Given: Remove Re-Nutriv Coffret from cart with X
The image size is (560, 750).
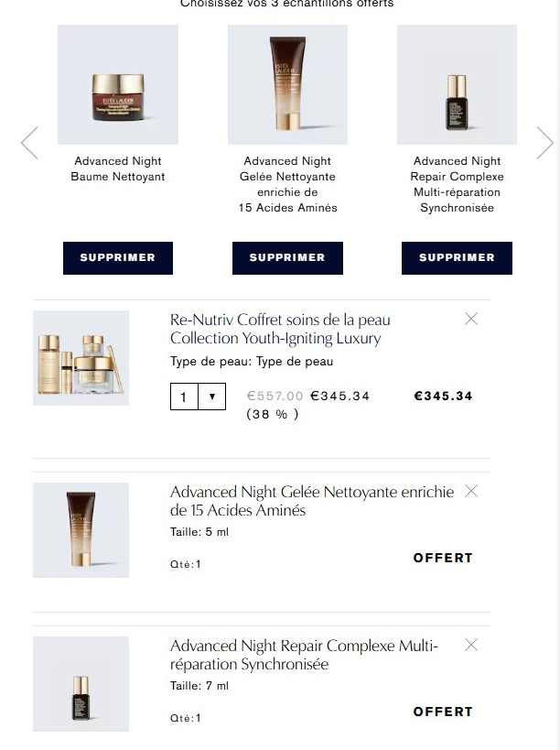Looking at the screenshot, I should [x=471, y=319].
